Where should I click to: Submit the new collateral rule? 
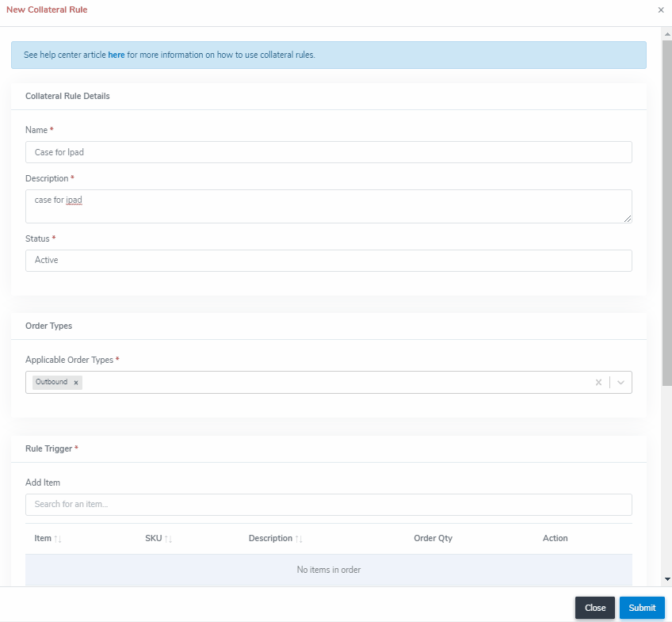point(642,608)
